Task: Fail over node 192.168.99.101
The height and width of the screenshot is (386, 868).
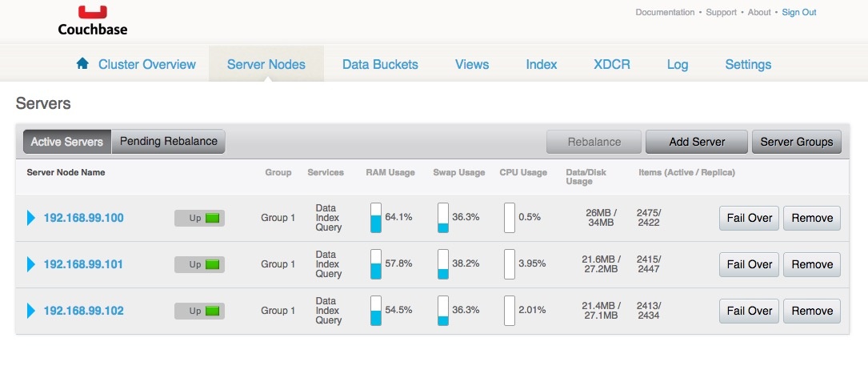Action: click(749, 264)
